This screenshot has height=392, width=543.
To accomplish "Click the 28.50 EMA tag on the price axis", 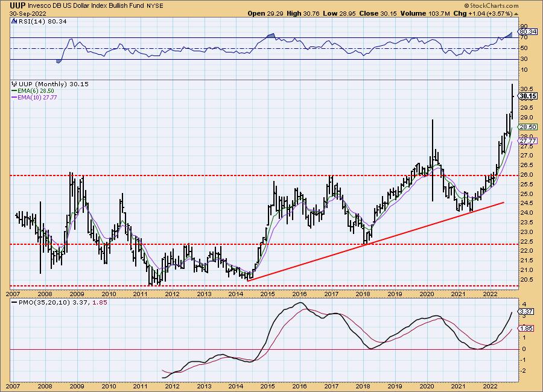I will (x=528, y=127).
